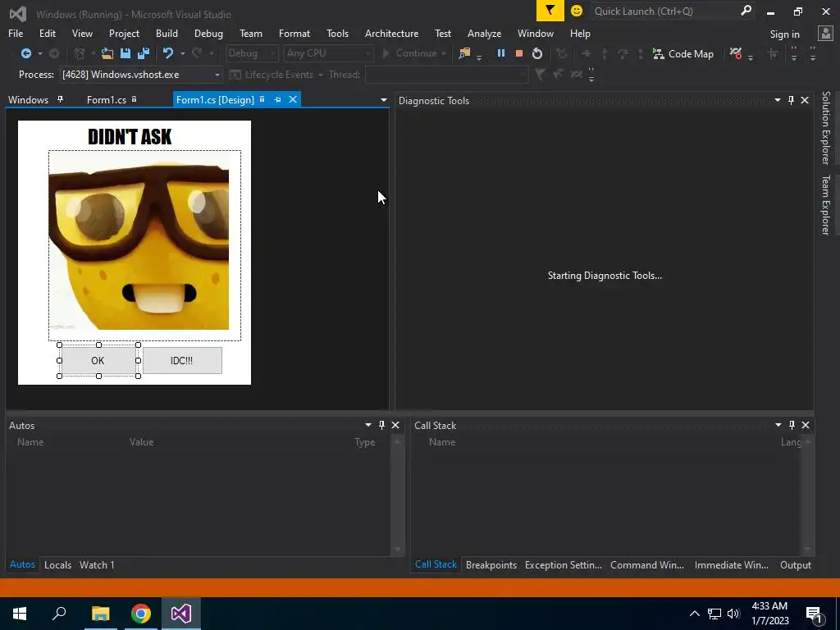Close the Call Stack panel
840x630 pixels.
(x=806, y=425)
